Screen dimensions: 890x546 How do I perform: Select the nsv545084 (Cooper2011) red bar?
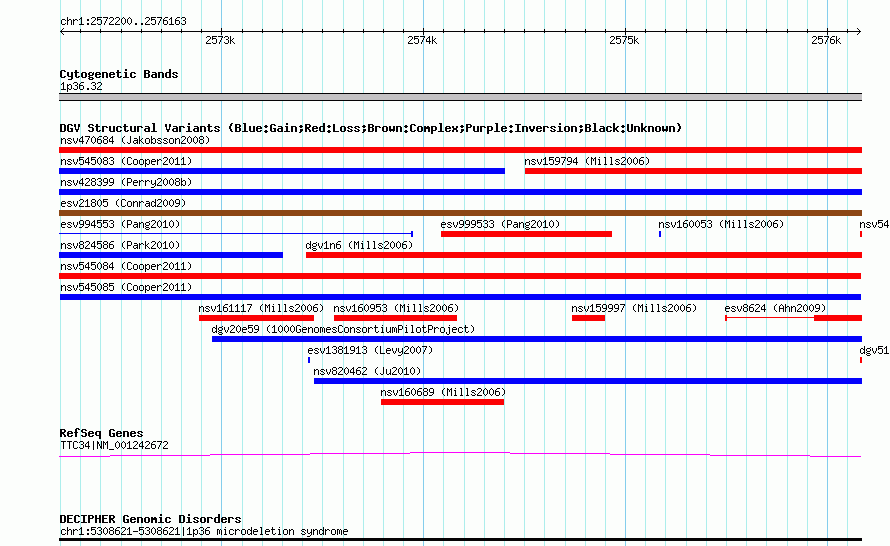tap(460, 276)
